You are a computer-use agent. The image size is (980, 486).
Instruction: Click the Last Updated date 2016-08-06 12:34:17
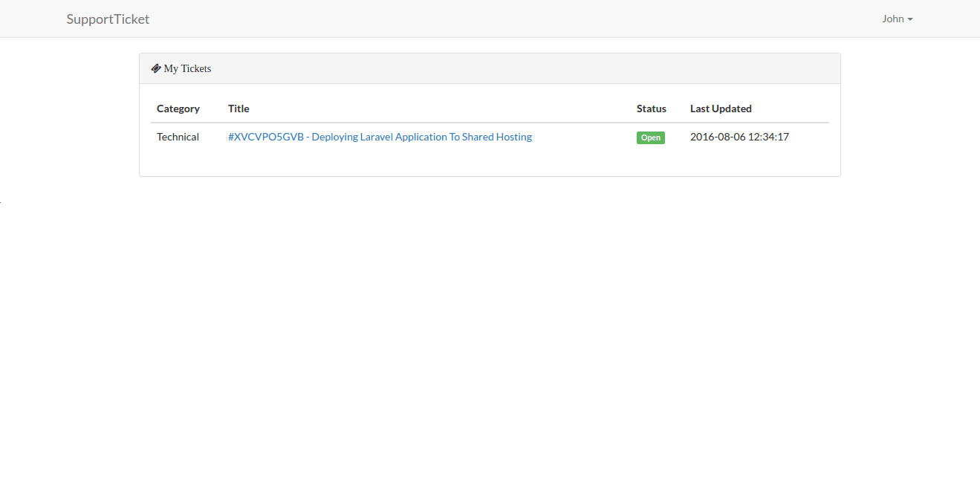739,137
